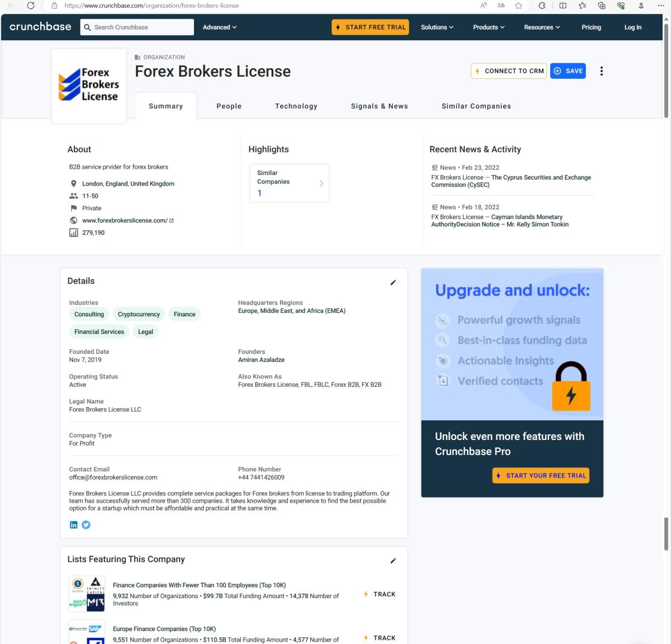Edit the Lists Featuring This Company section
Image resolution: width=671 pixels, height=644 pixels.
pos(393,561)
